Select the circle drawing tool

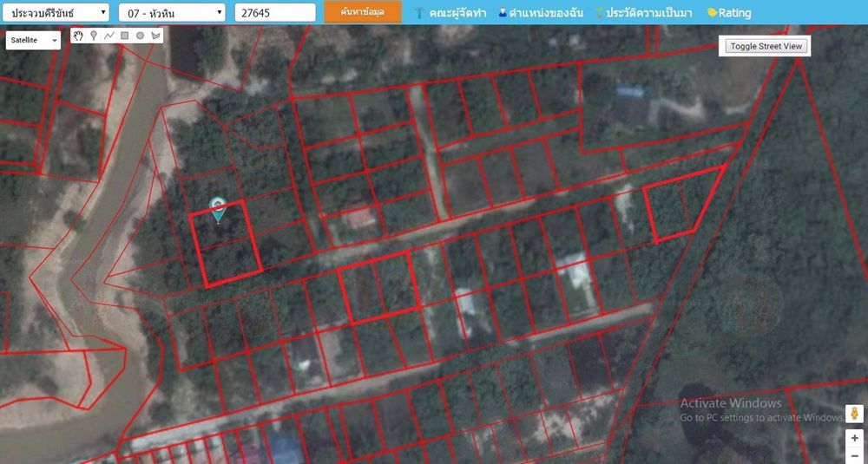pos(140,36)
